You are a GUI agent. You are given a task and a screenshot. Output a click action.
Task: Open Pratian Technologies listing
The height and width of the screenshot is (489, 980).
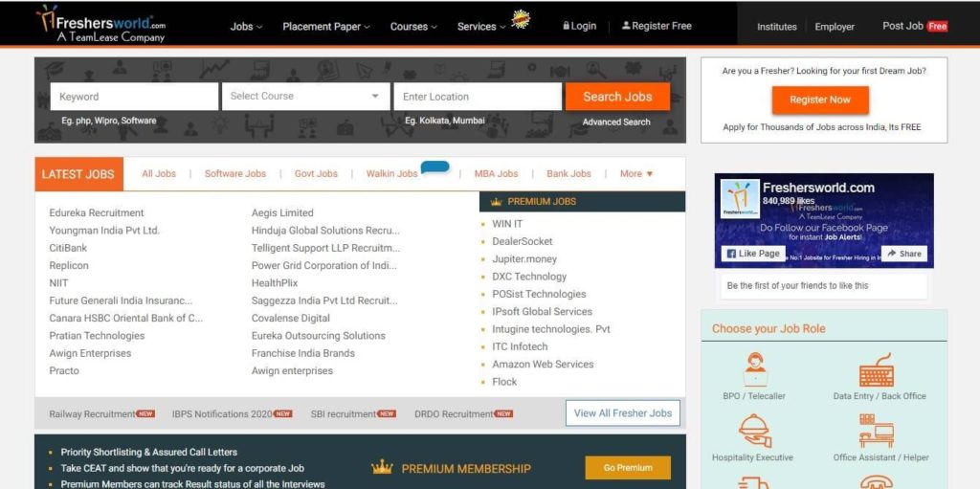97,335
